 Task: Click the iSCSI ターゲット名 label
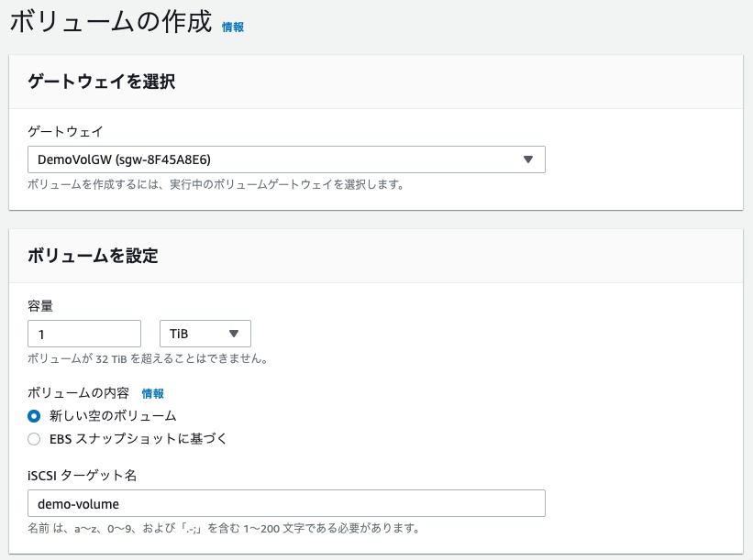83,476
